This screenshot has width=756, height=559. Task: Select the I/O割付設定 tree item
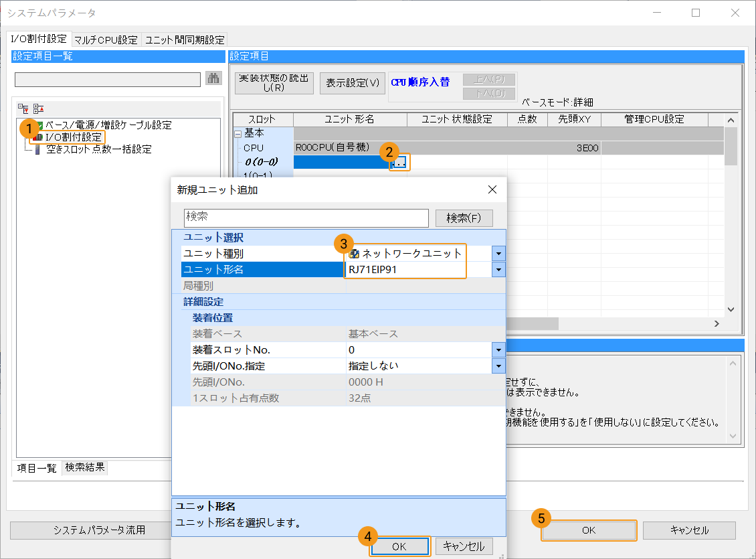[x=74, y=137]
